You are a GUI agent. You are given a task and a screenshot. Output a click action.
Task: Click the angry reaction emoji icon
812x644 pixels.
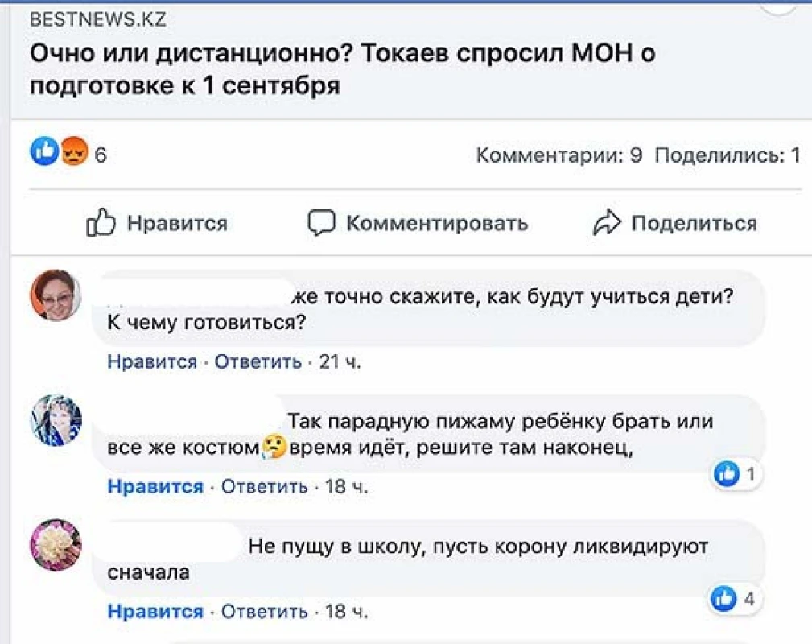[x=72, y=152]
